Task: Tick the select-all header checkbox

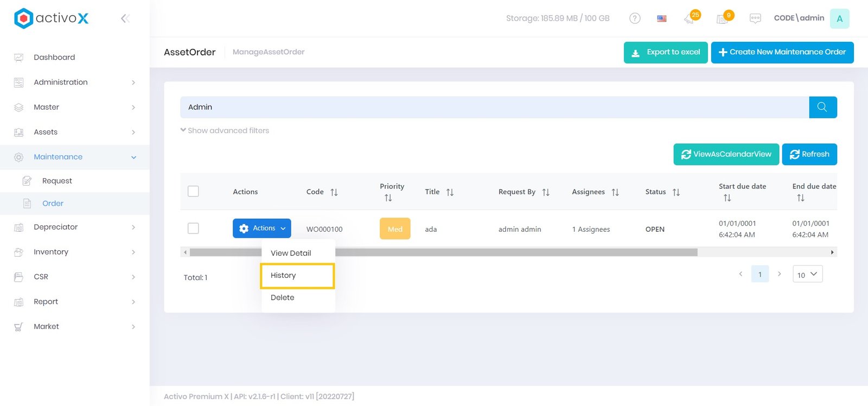Action: click(x=193, y=191)
